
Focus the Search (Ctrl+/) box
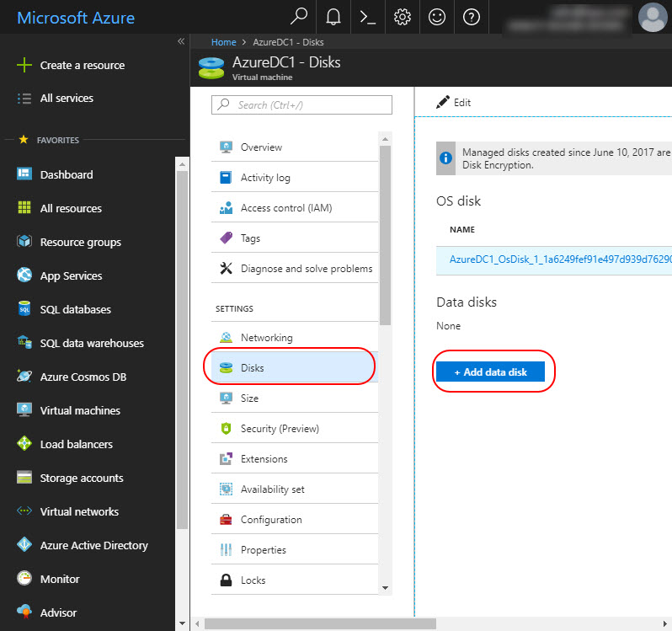click(x=301, y=104)
